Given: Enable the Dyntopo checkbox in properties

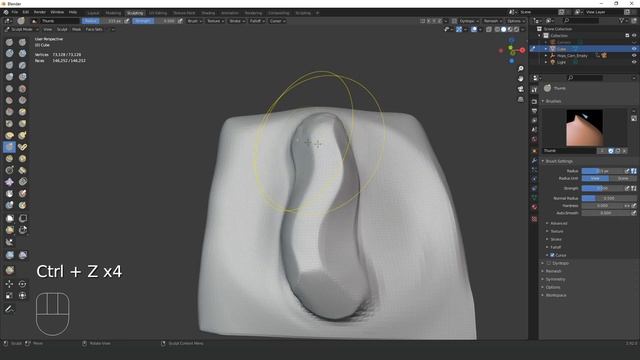Looking at the screenshot, I should (x=549, y=263).
